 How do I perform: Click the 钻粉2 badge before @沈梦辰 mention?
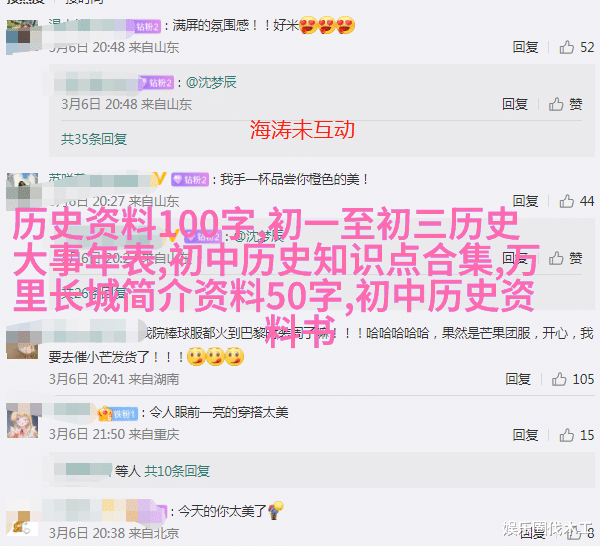tap(157, 83)
